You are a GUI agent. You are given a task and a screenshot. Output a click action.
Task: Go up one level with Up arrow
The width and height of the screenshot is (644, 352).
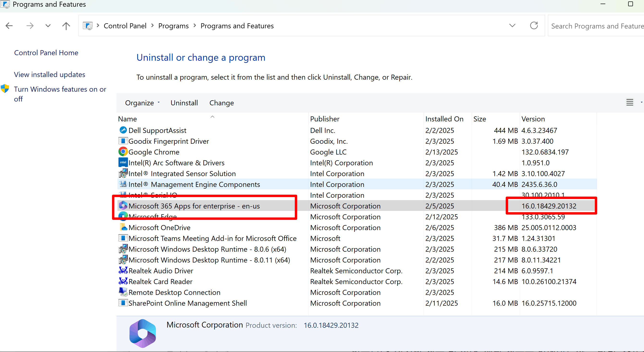pos(66,26)
